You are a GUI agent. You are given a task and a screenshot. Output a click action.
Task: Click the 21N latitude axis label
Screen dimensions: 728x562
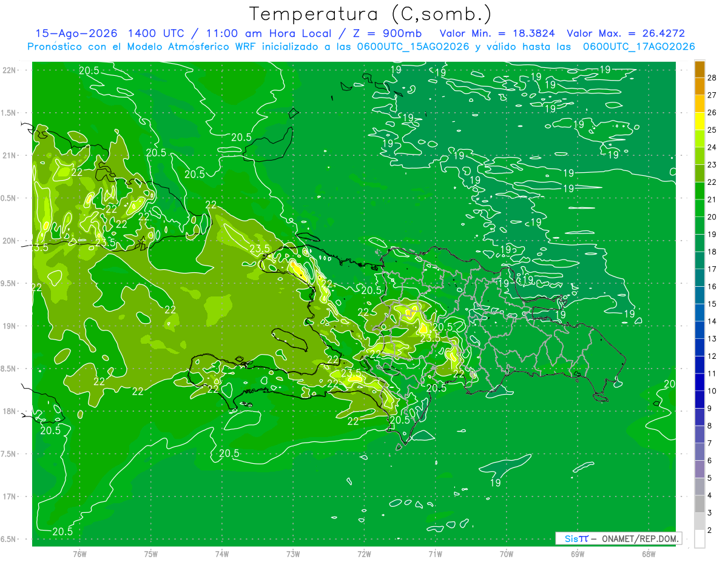(x=10, y=155)
